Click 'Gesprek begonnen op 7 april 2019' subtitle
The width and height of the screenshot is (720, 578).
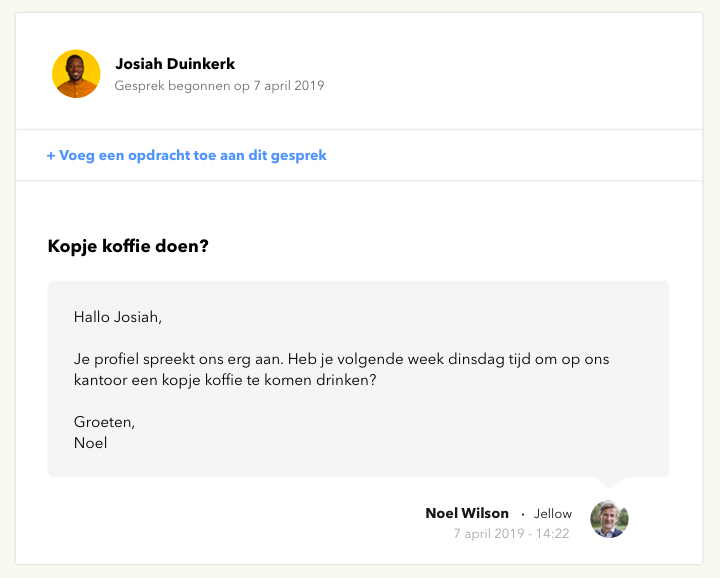click(x=219, y=86)
